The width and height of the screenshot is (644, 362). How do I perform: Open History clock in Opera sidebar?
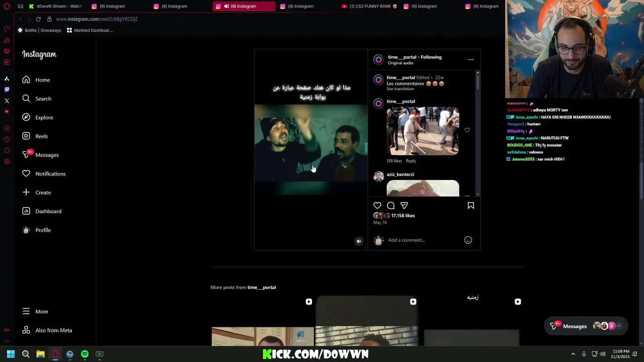7,139
